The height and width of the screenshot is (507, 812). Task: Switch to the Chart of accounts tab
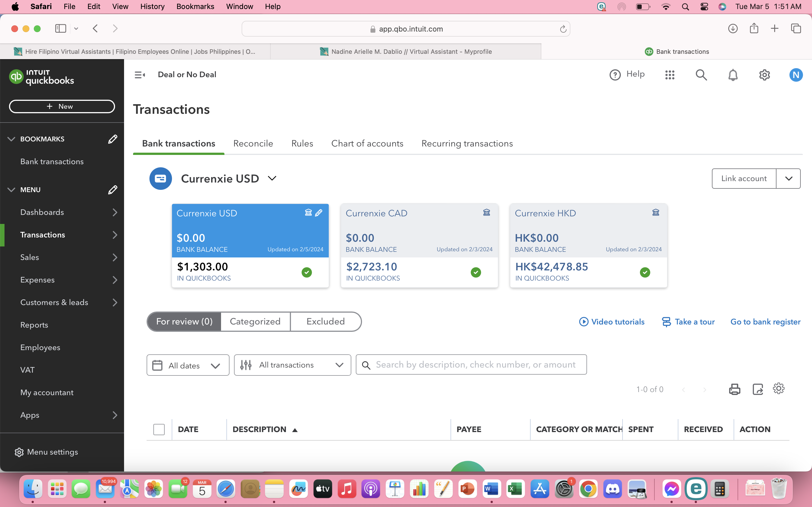(367, 144)
